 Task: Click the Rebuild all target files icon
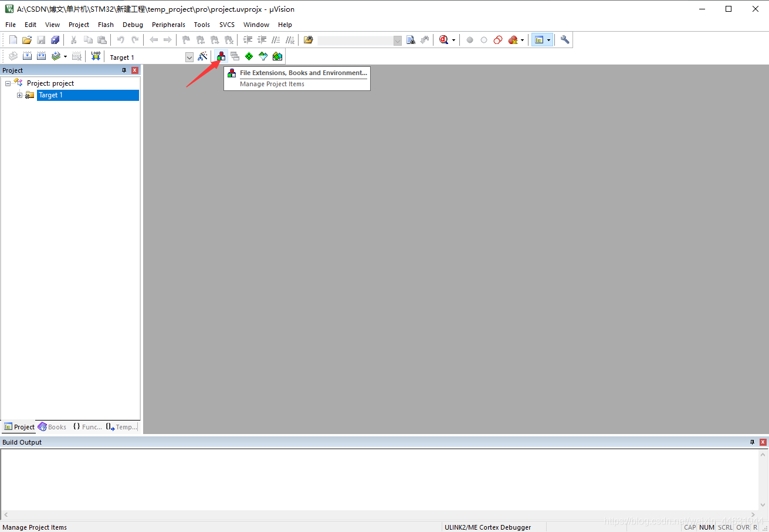click(41, 56)
